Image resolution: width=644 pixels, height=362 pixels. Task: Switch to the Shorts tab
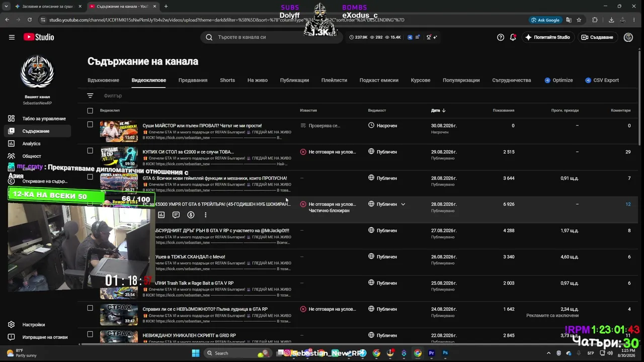click(227, 80)
